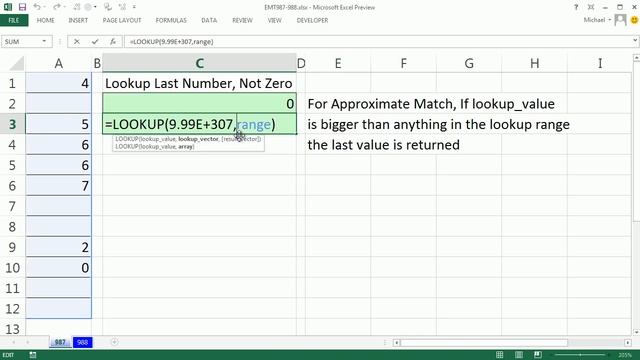This screenshot has width=640, height=360.
Task: Select column A header
Action: (x=59, y=63)
